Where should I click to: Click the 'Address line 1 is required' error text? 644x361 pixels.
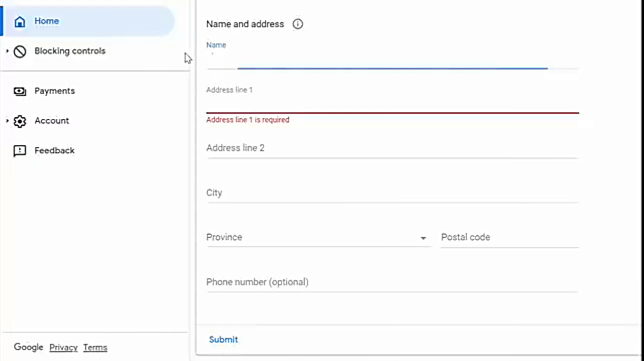[248, 120]
